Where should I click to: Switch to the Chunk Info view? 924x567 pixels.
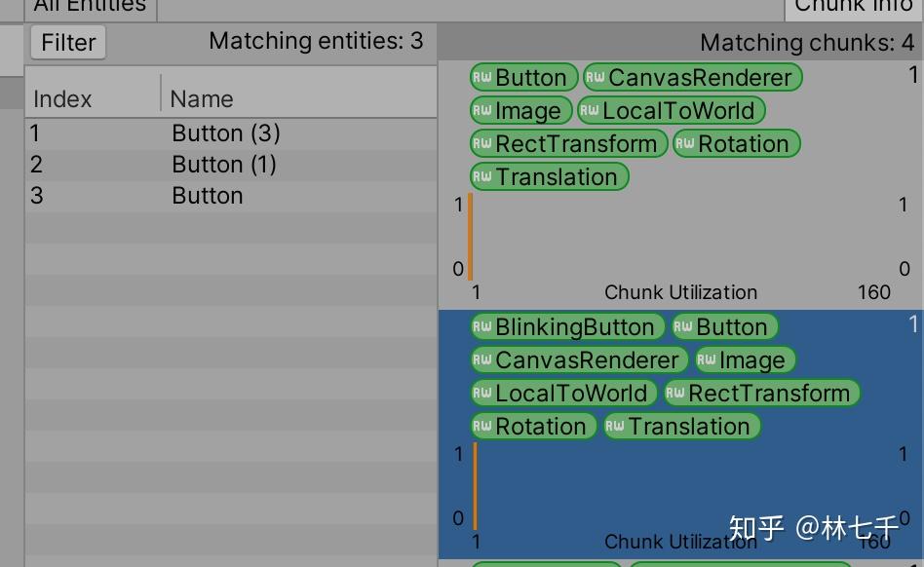tap(852, 6)
